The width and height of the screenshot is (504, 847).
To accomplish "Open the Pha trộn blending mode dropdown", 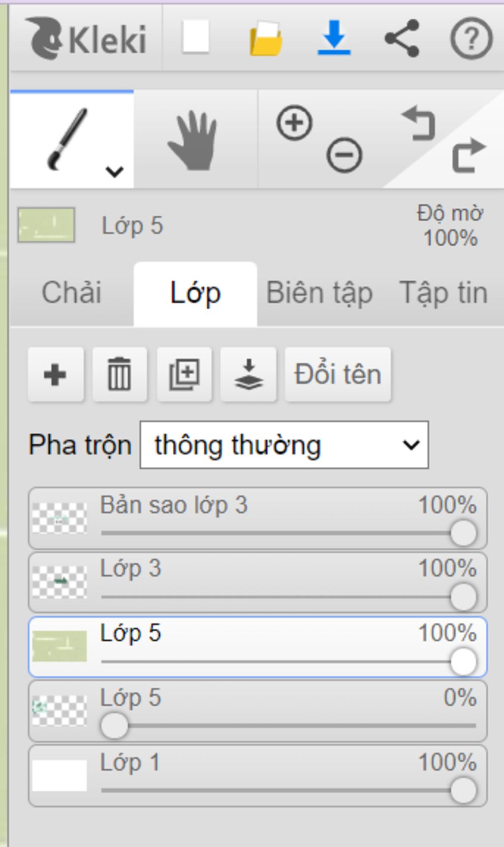I will pyautogui.click(x=284, y=445).
